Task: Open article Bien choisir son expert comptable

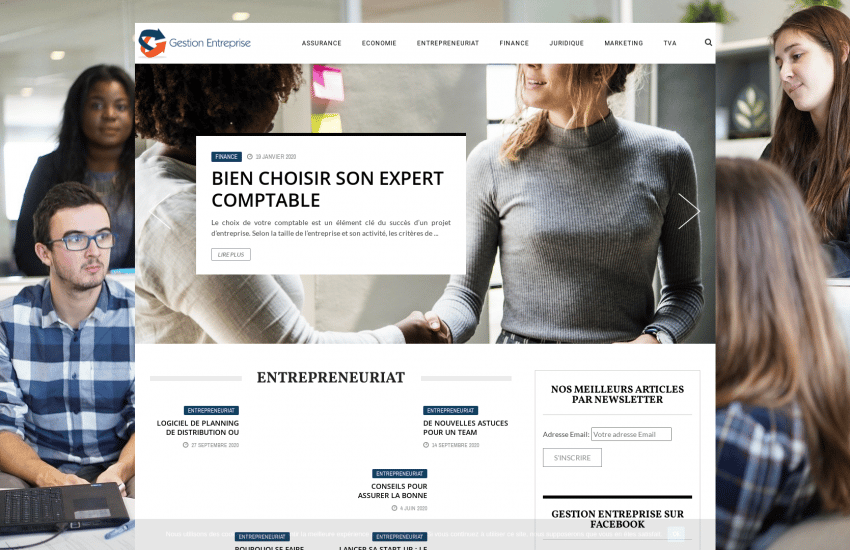Action: pos(327,189)
